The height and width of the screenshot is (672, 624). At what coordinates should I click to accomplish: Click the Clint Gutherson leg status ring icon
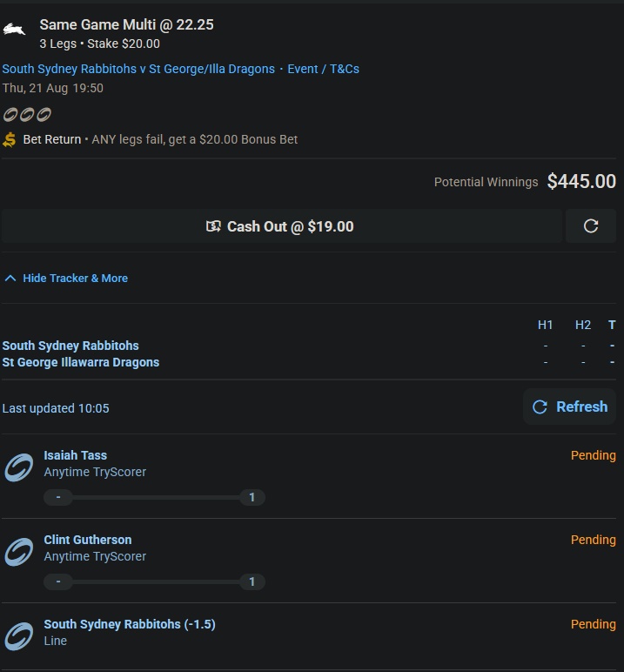[x=18, y=552]
